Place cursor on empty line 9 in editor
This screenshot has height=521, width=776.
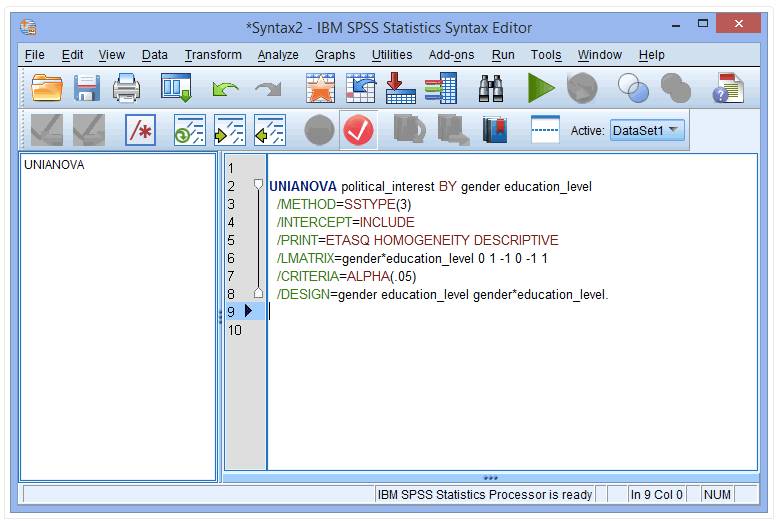point(512,312)
